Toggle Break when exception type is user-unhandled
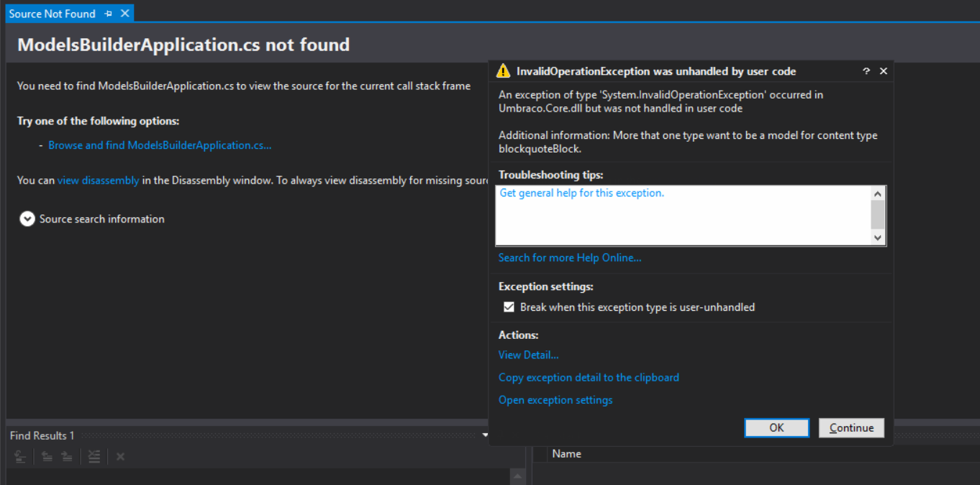This screenshot has height=485, width=980. pos(509,307)
